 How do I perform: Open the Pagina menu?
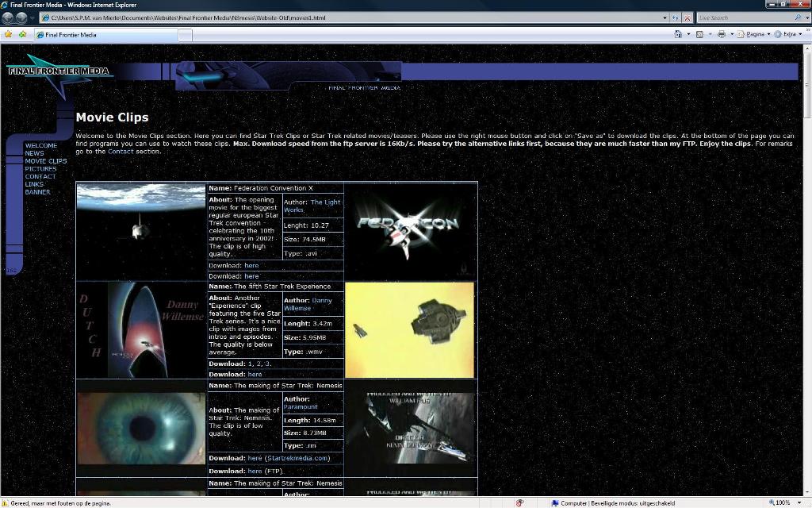point(753,34)
